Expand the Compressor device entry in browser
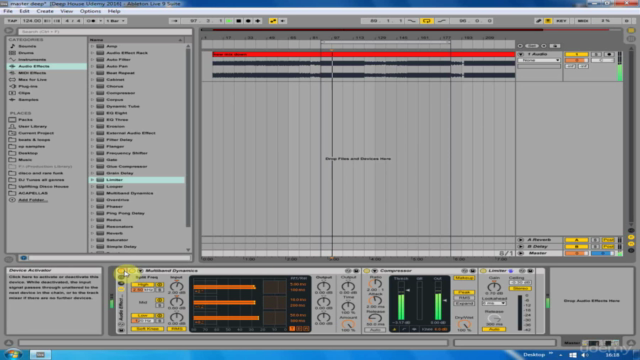Viewport: 640px width, 360px height. [92, 93]
